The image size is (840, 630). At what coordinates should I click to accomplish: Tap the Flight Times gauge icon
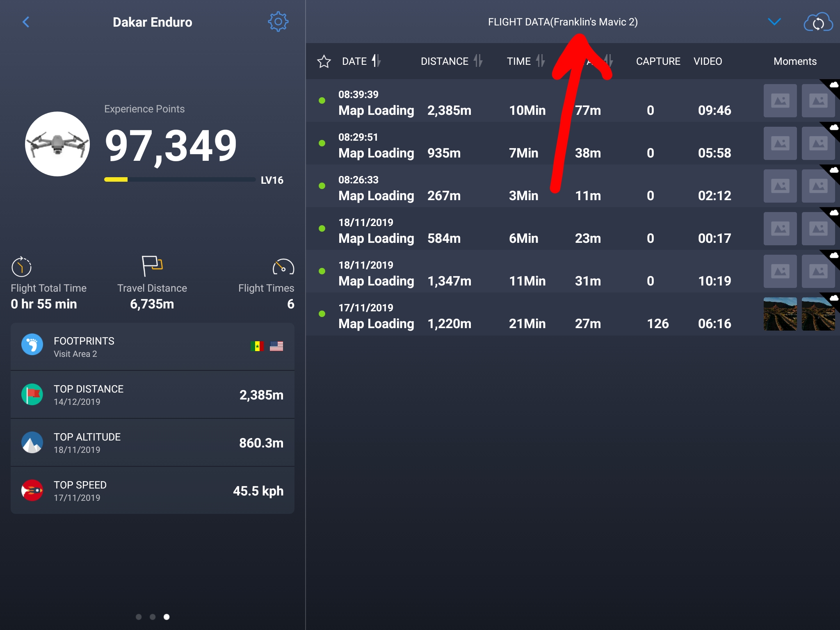point(283,267)
